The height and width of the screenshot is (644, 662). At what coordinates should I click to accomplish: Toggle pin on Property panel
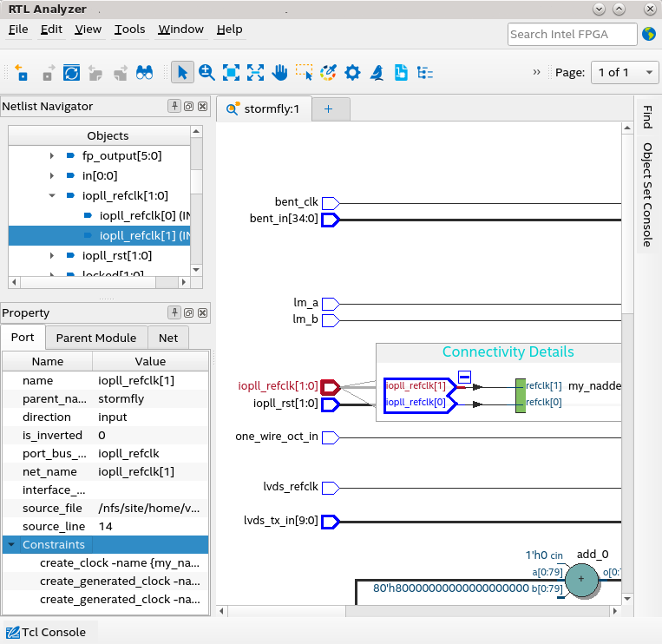click(174, 313)
